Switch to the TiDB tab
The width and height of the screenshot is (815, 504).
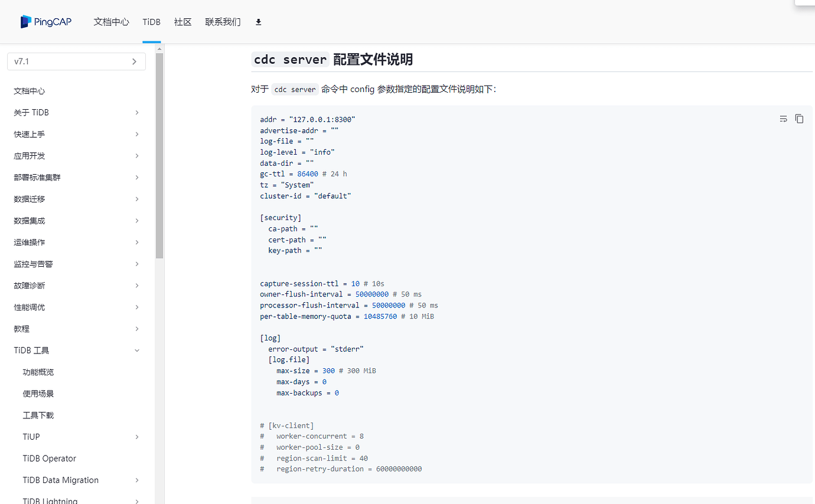pyautogui.click(x=151, y=22)
